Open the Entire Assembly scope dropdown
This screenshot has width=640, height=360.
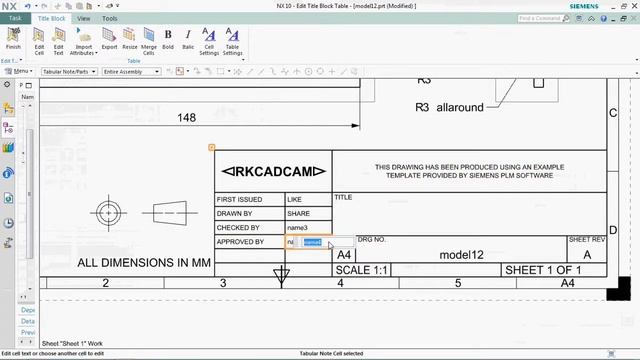[x=131, y=71]
